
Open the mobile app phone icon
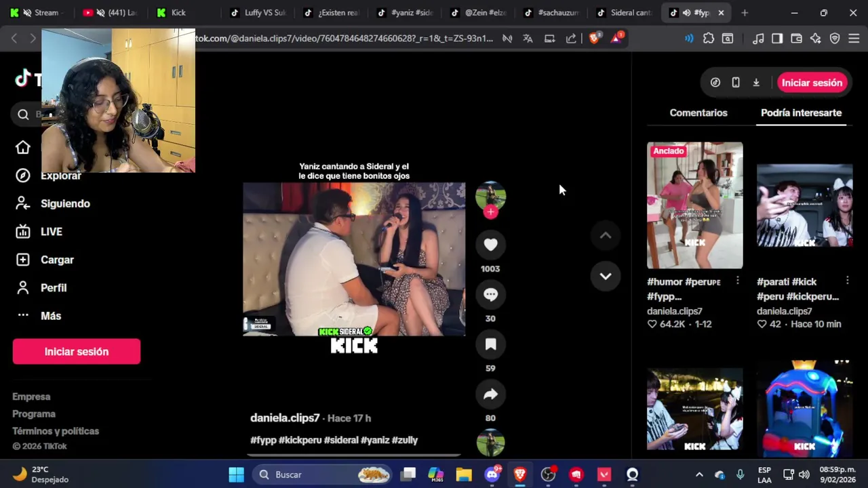coord(736,83)
